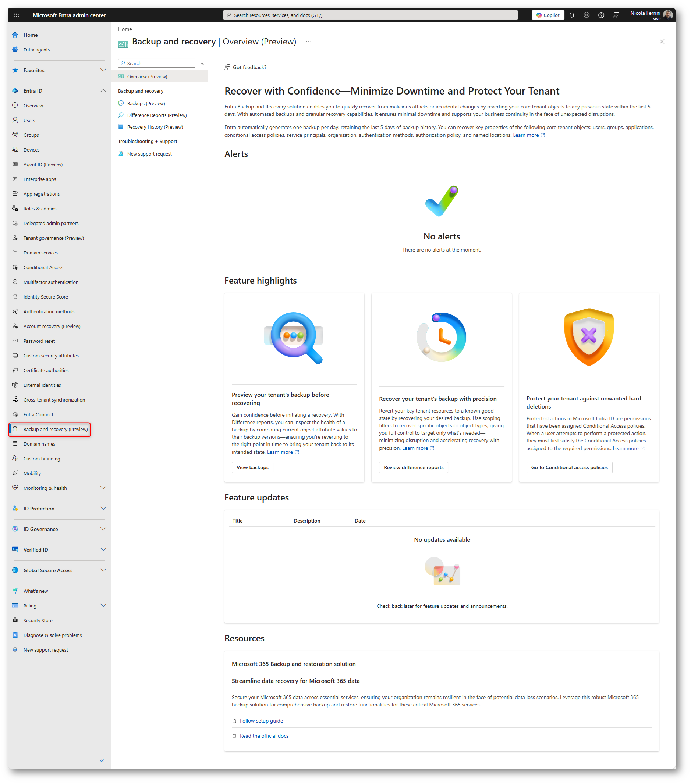The image size is (691, 784).
Task: Click the Date column header
Action: (360, 520)
